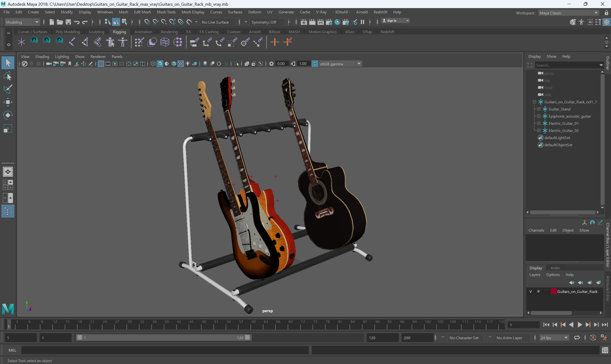
Task: Toggle the Outliner button in the left toolbox
Action: pos(8,211)
